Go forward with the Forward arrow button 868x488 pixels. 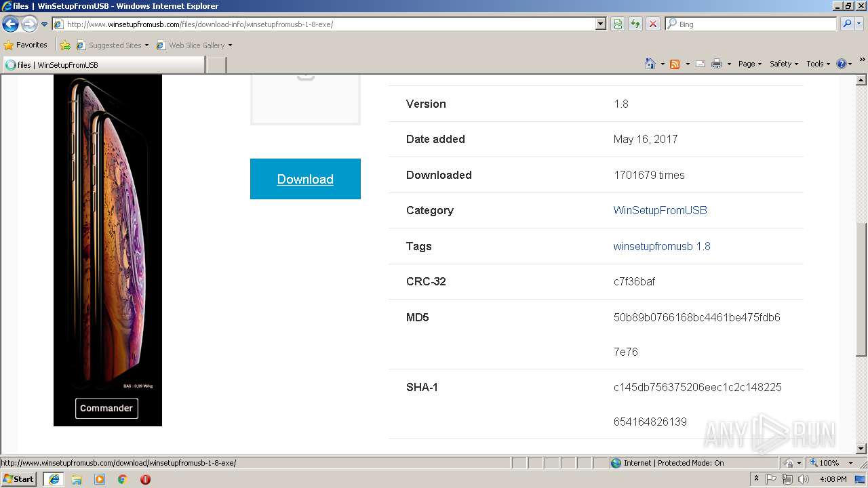(29, 24)
